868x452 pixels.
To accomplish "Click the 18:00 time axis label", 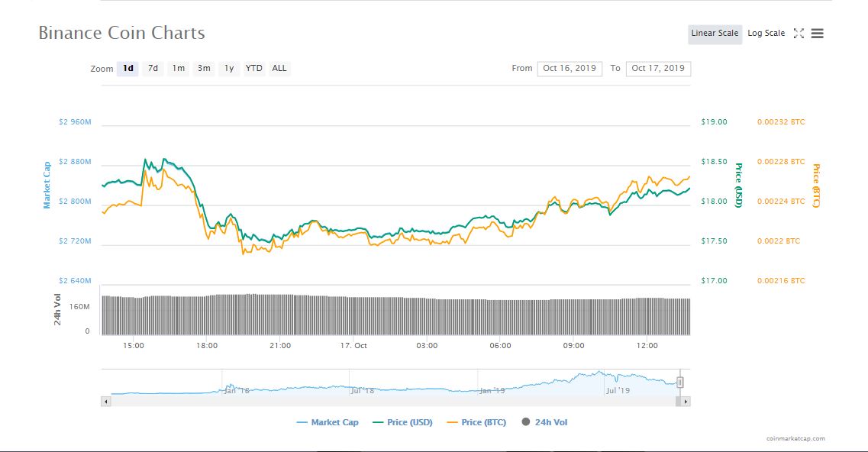I will click(x=206, y=346).
